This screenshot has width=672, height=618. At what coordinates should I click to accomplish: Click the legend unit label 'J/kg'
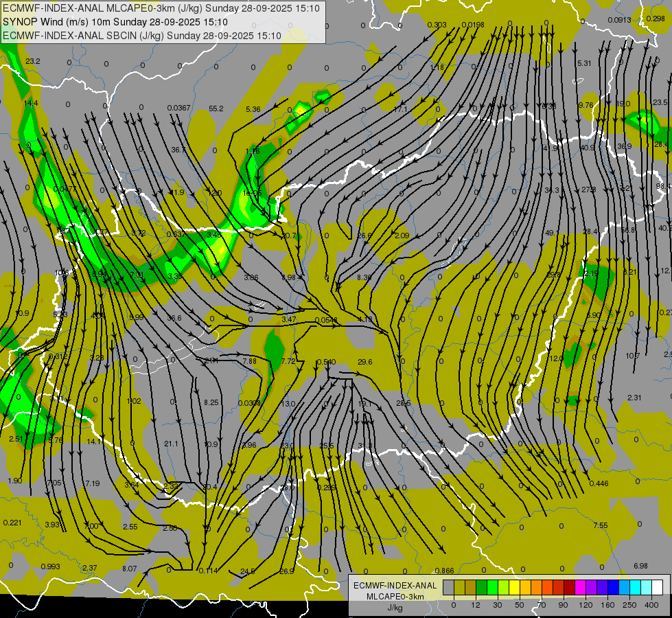click(x=395, y=608)
